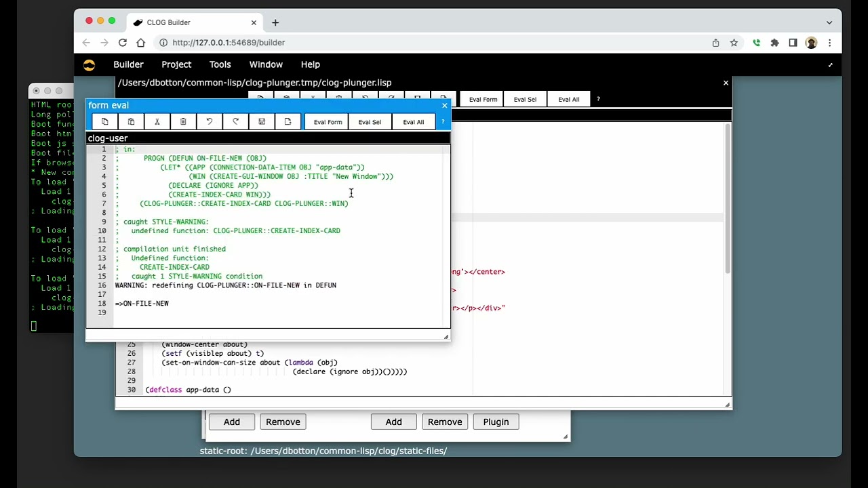
Task: Click the browser home icon
Action: 140,43
